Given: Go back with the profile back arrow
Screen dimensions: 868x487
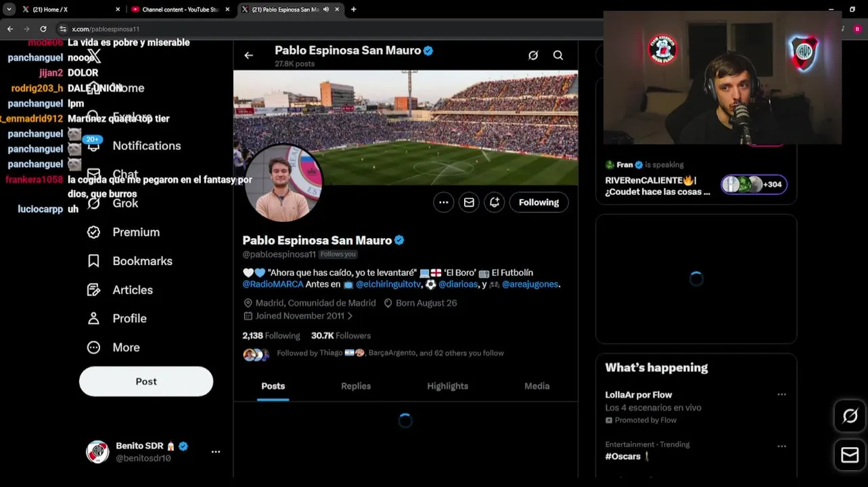Looking at the screenshot, I should [248, 55].
